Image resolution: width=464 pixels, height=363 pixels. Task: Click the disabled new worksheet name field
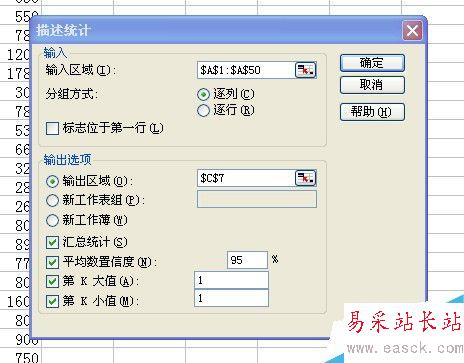pyautogui.click(x=257, y=199)
